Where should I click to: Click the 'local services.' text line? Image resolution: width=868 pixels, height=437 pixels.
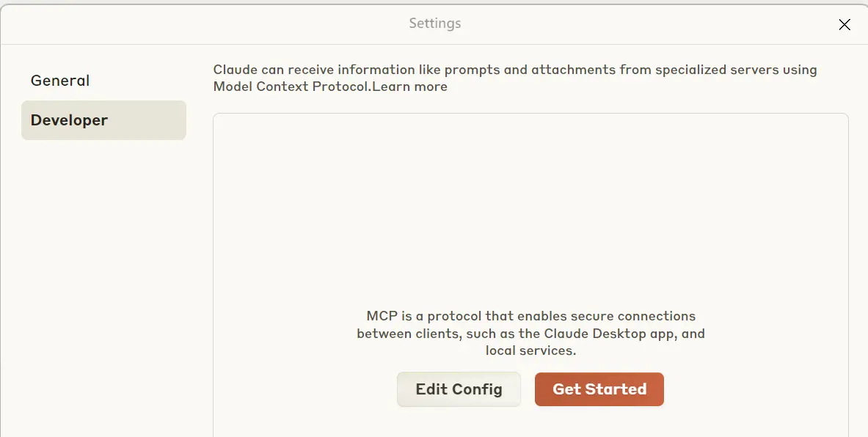[x=530, y=350]
